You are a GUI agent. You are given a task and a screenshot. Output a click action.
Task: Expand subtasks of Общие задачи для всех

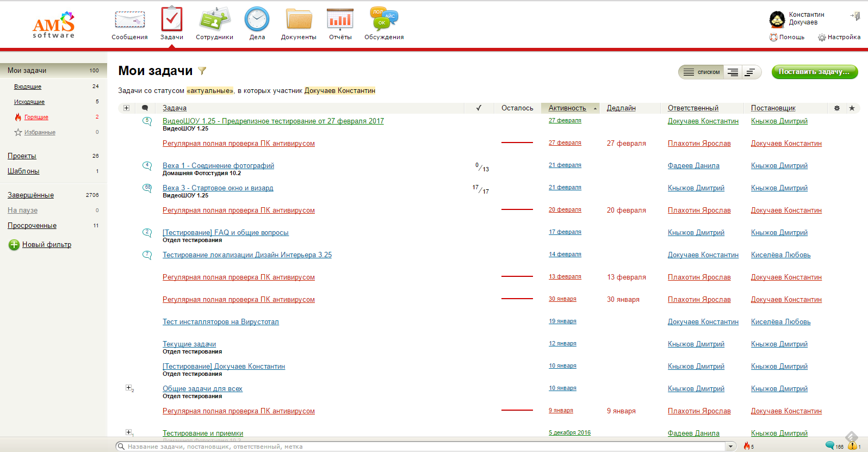coord(129,388)
